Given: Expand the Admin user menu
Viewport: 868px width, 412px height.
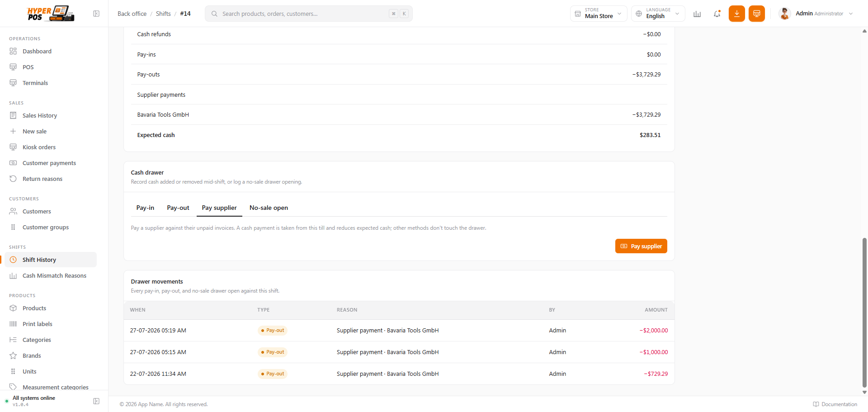Looking at the screenshot, I should coord(816,14).
